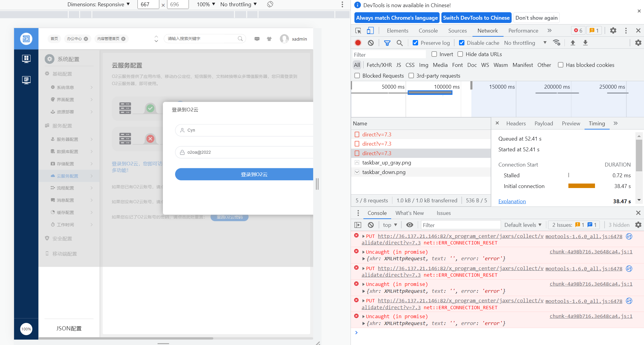Viewport: 644px width, 345px height.
Task: Open network search magnifier
Action: click(400, 43)
